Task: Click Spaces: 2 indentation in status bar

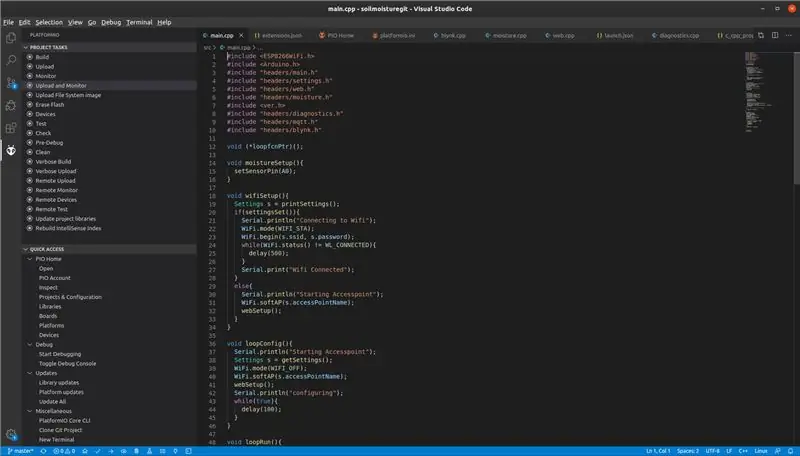Action: [688, 451]
